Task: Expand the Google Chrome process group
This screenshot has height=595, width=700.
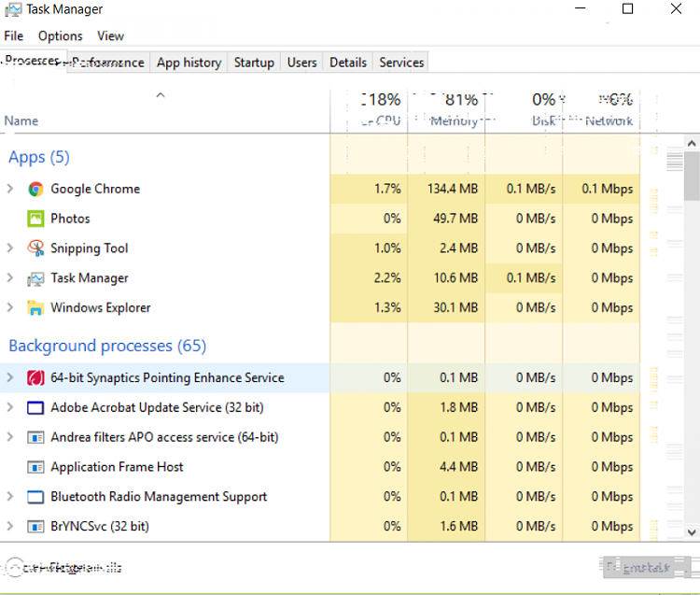Action: [x=10, y=189]
